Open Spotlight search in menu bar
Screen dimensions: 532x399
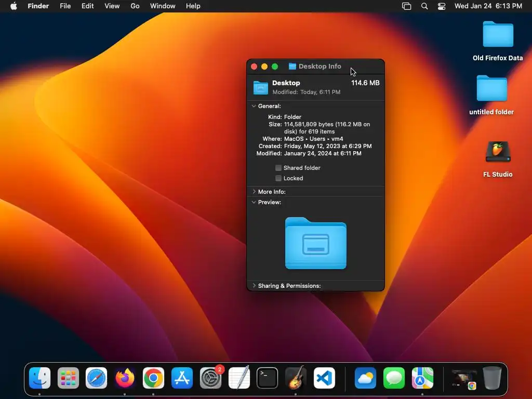tap(424, 6)
